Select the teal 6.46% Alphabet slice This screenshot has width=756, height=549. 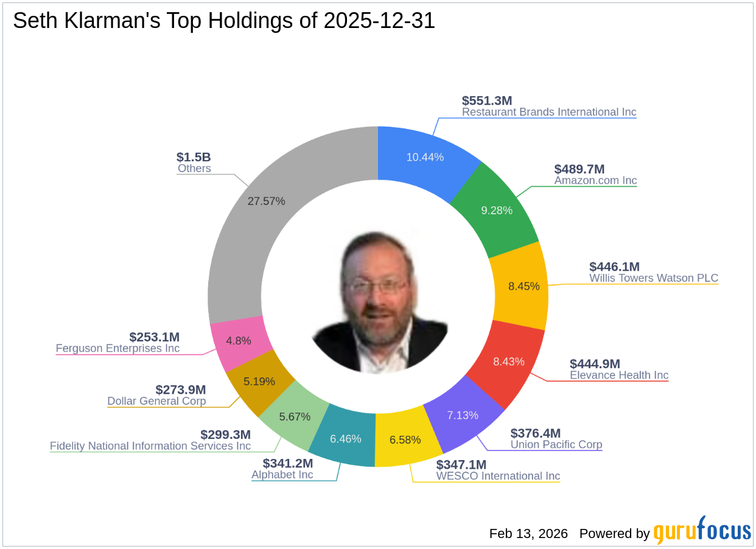coord(346,438)
